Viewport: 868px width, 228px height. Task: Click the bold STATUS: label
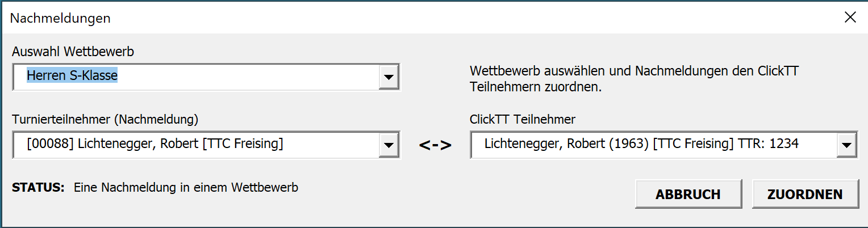(38, 187)
